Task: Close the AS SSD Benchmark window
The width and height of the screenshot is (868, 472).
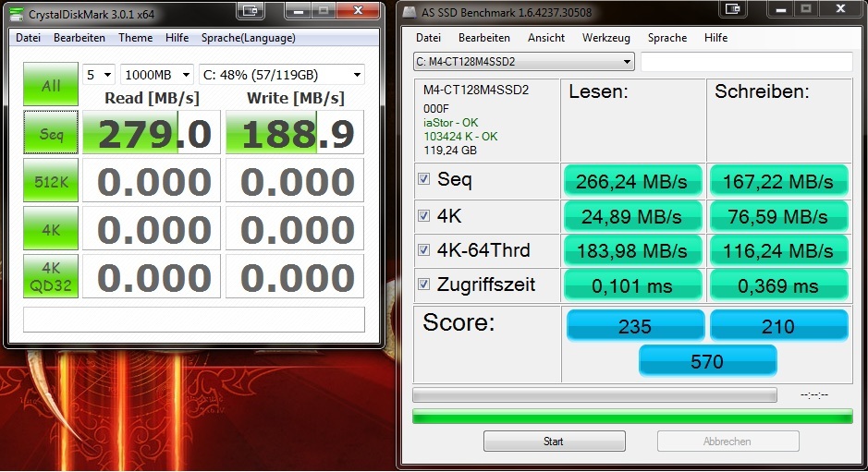Action: (x=840, y=8)
